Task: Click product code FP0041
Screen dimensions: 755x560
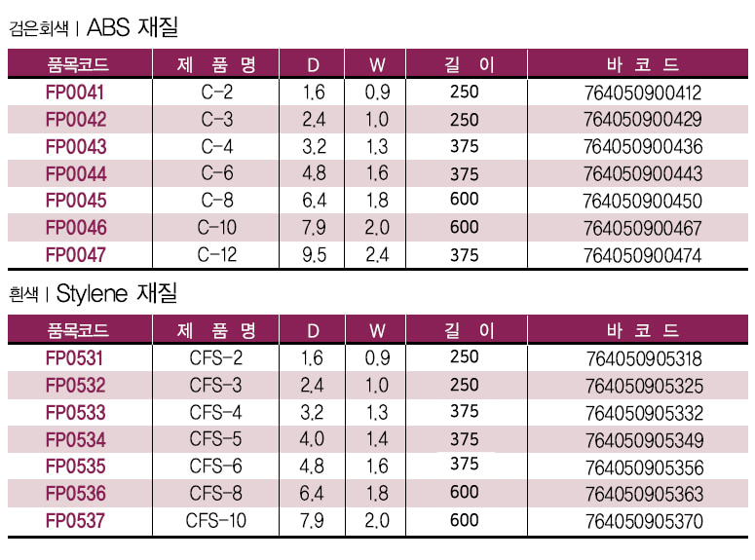Action: click(75, 93)
